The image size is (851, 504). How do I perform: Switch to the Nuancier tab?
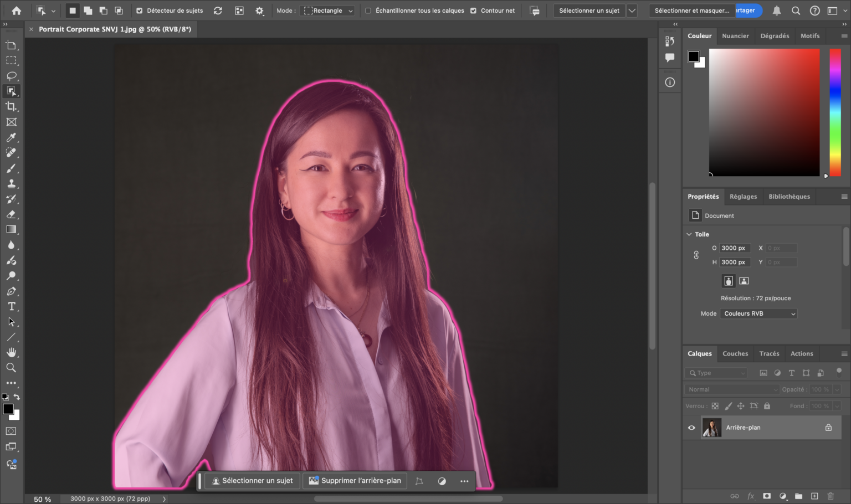point(735,36)
